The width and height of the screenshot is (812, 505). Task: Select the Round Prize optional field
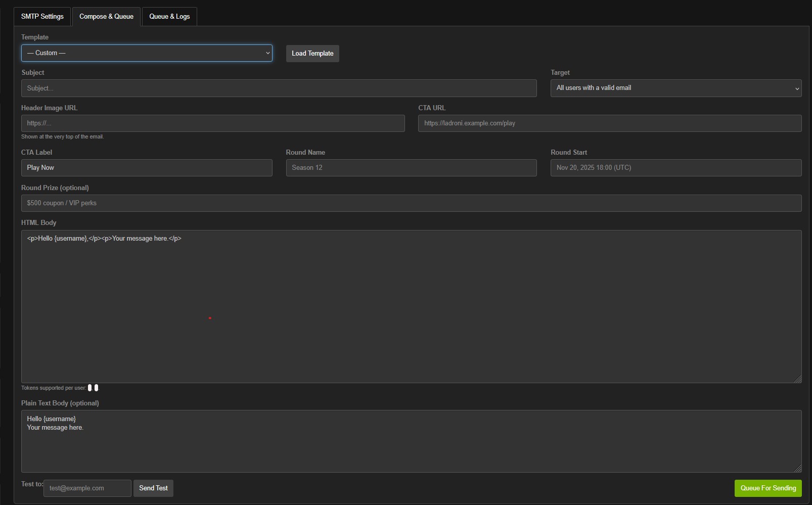click(411, 203)
